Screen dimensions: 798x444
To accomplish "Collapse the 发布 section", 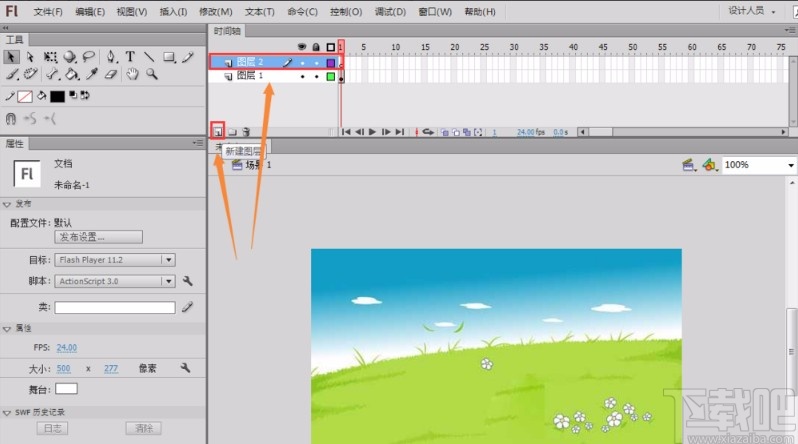I will coord(7,204).
